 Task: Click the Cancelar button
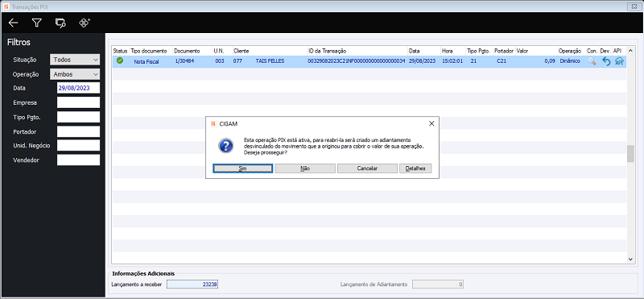(x=367, y=168)
